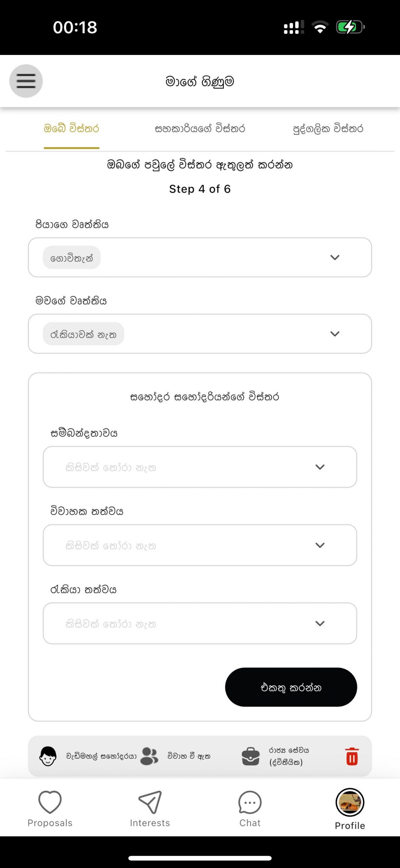Tap the marital status people icon

[x=149, y=756]
